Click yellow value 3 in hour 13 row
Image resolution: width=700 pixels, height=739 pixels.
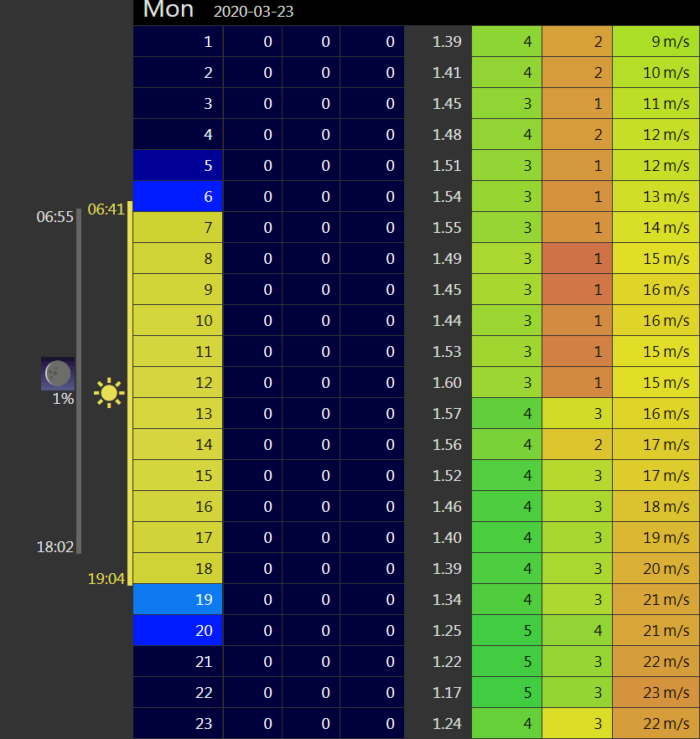[578, 414]
